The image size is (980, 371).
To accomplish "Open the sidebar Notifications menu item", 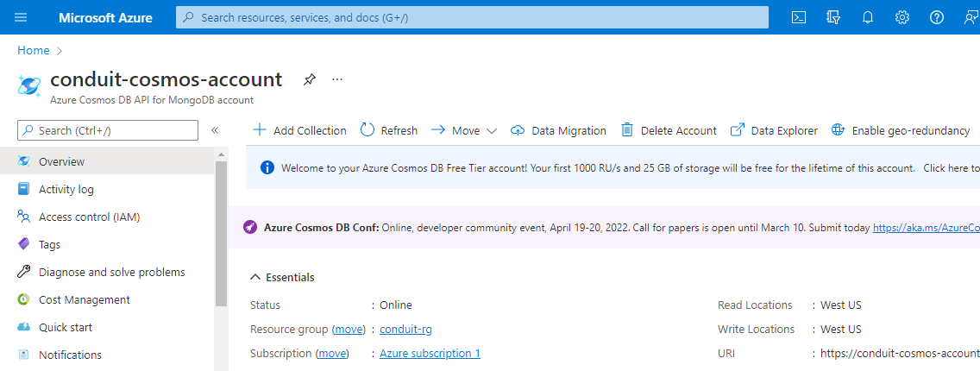I will click(107, 355).
